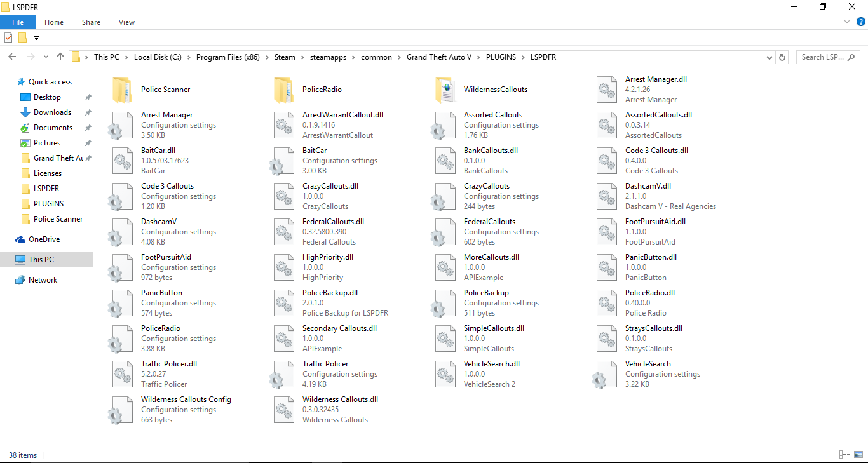Select the Arrest Manager.dll file icon
The height and width of the screenshot is (463, 868).
pyautogui.click(x=606, y=90)
